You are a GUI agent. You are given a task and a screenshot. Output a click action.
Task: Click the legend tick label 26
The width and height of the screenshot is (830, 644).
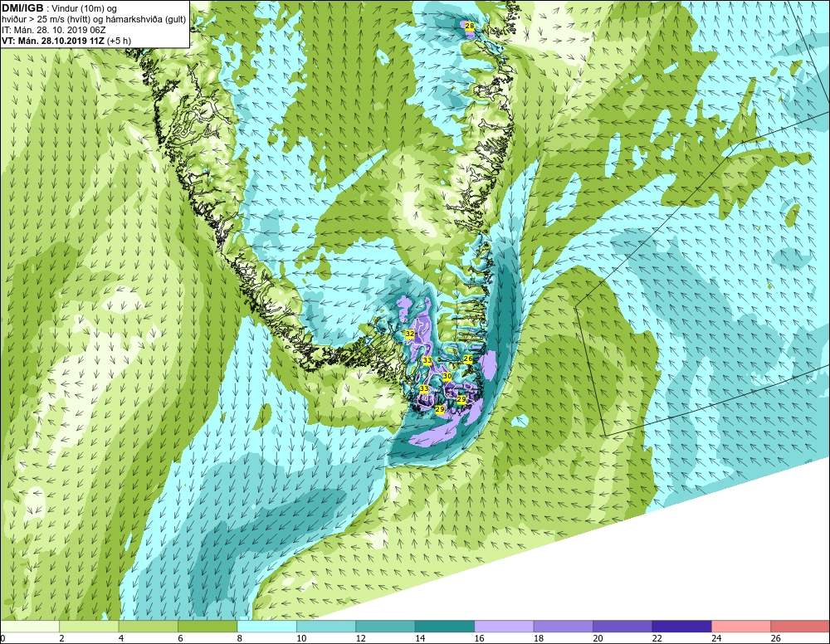pyautogui.click(x=775, y=639)
